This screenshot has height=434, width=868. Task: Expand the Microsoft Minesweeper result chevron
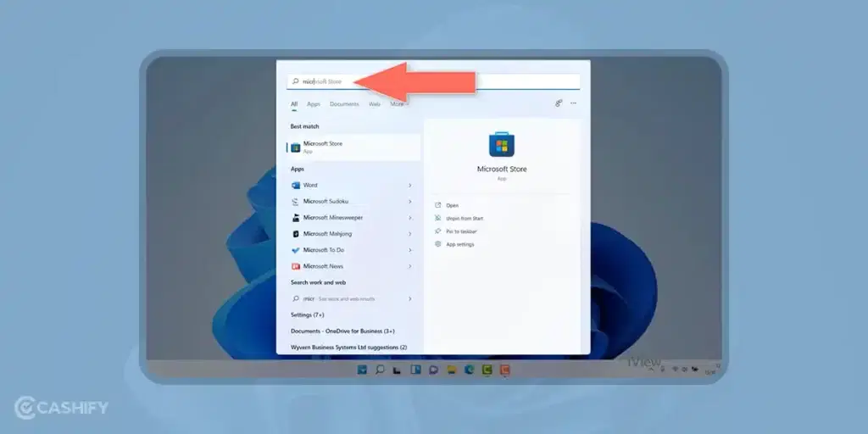(410, 218)
